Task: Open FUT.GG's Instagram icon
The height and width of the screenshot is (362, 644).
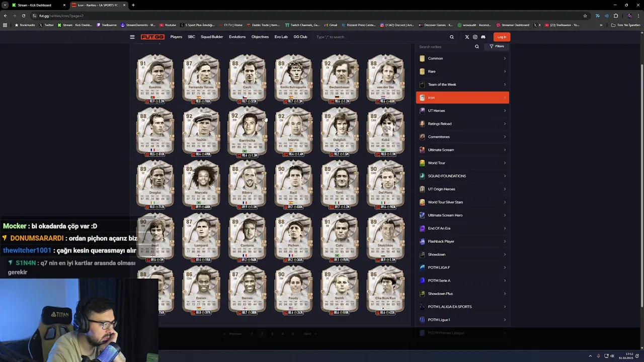Action: click(x=475, y=37)
